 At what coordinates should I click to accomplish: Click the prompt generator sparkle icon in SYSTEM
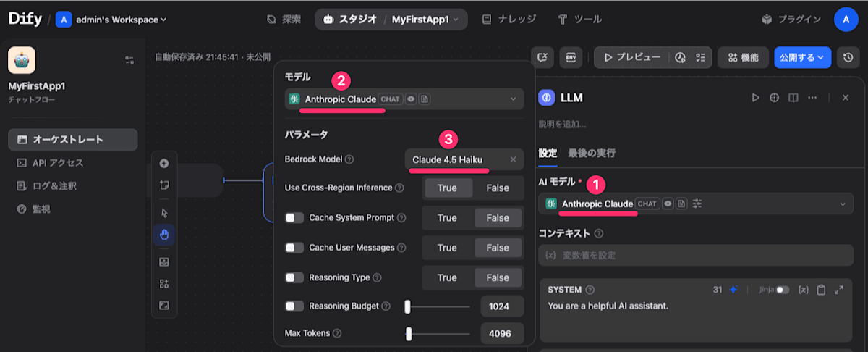pos(733,290)
